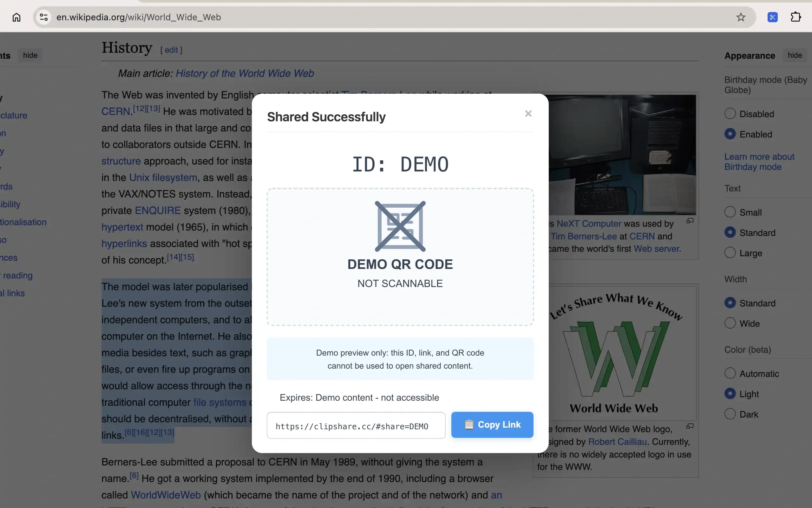
Task: Click the NeXT Computer photo thumbnail
Action: point(622,155)
